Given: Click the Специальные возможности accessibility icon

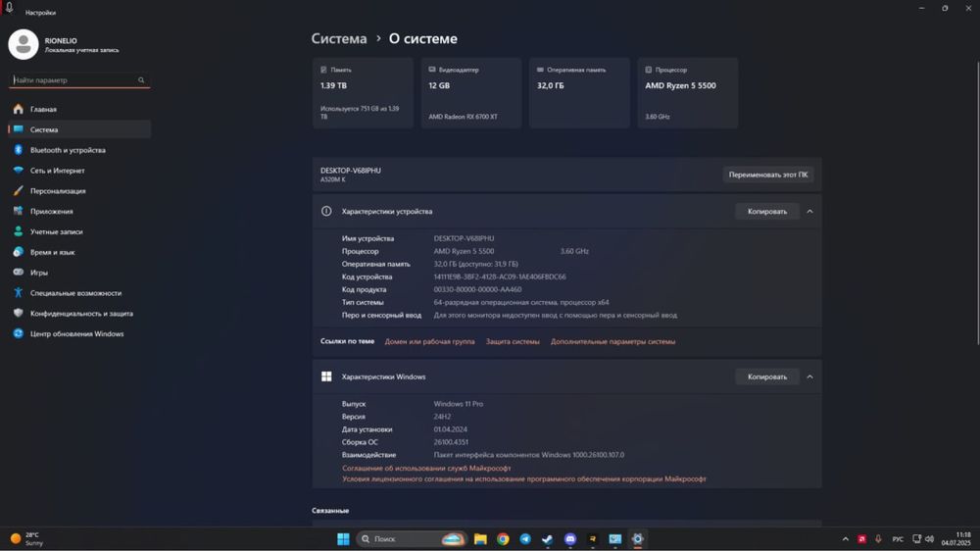Looking at the screenshot, I should 18,293.
